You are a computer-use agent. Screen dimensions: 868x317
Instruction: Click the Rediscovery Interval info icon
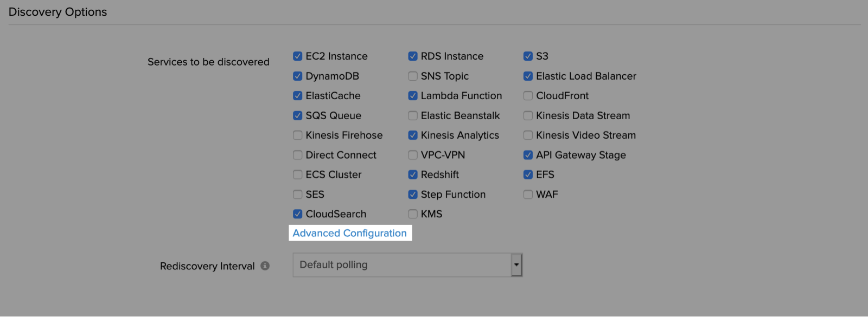(265, 266)
